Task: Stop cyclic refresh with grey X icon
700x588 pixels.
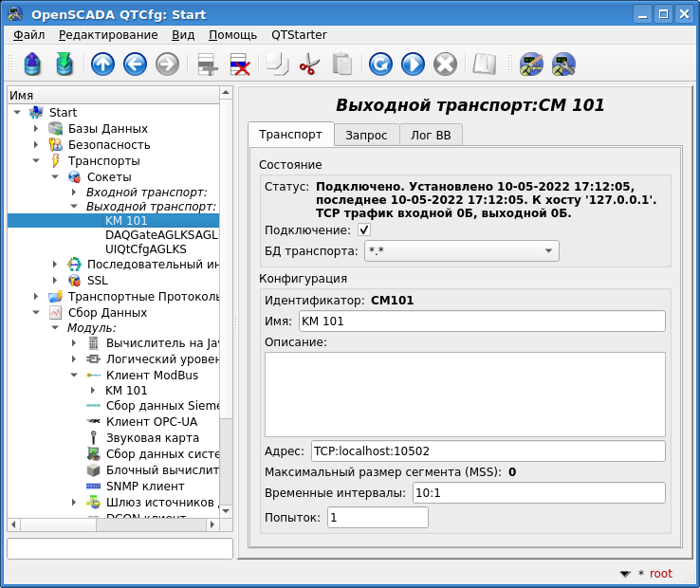Action: pos(445,64)
